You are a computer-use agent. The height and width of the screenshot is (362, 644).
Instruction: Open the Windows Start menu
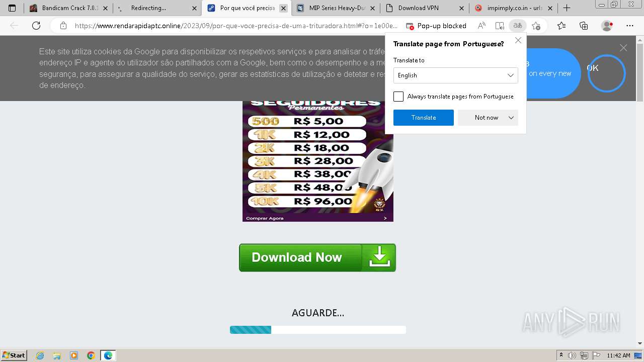pyautogui.click(x=14, y=355)
